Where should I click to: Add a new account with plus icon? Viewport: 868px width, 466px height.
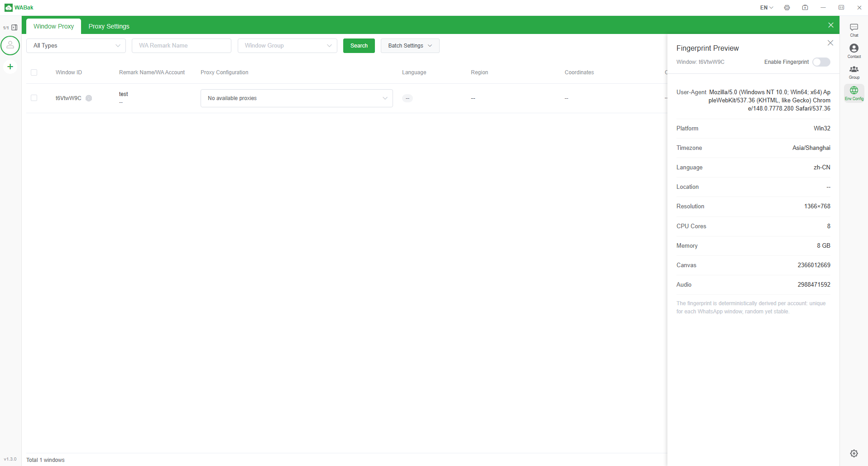click(10, 67)
